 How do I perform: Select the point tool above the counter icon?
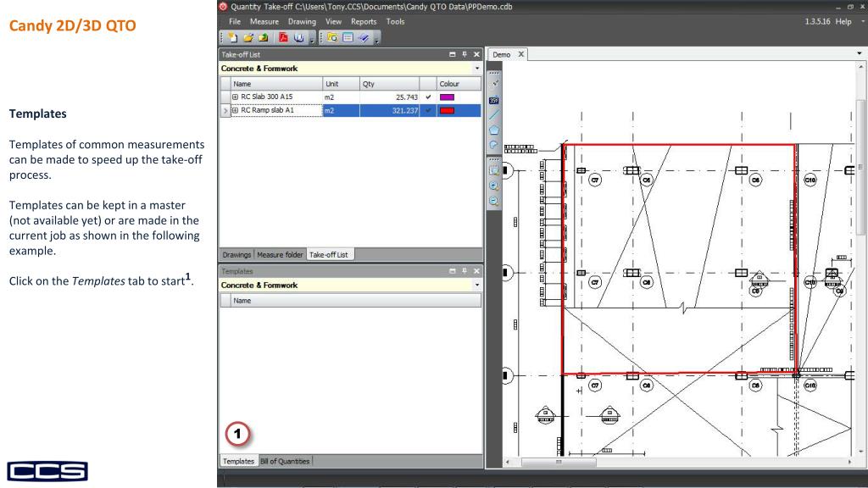click(x=494, y=84)
